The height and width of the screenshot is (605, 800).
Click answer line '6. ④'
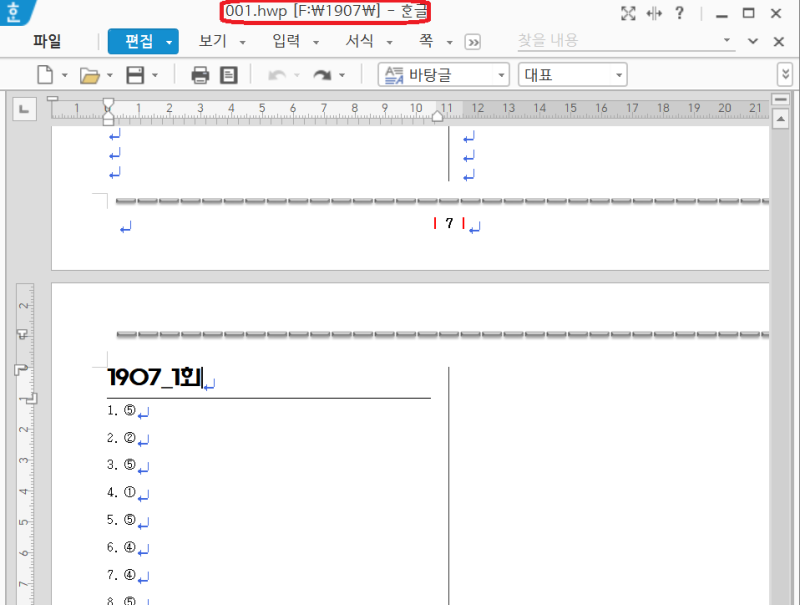click(121, 547)
